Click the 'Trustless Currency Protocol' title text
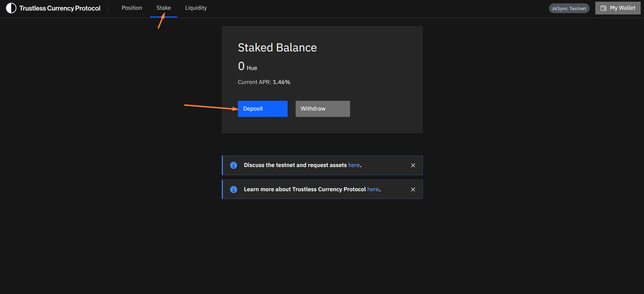The image size is (644, 294). pyautogui.click(x=60, y=8)
